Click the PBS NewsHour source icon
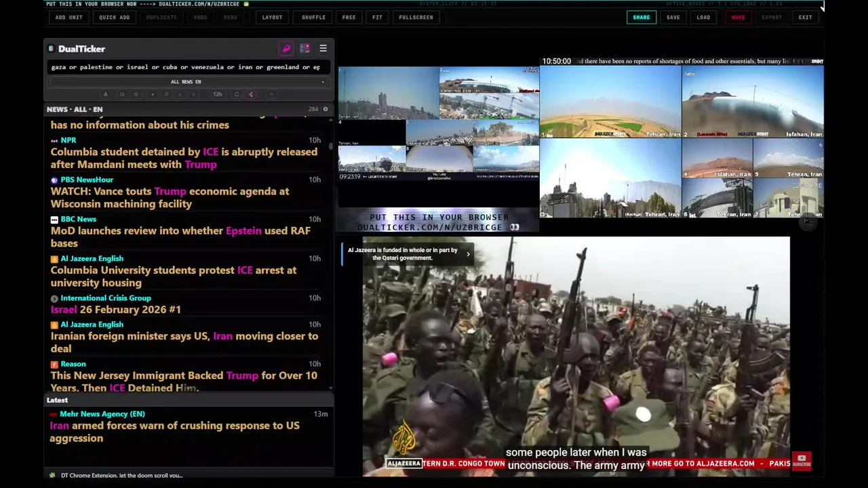This screenshot has width=868, height=488. [54, 180]
